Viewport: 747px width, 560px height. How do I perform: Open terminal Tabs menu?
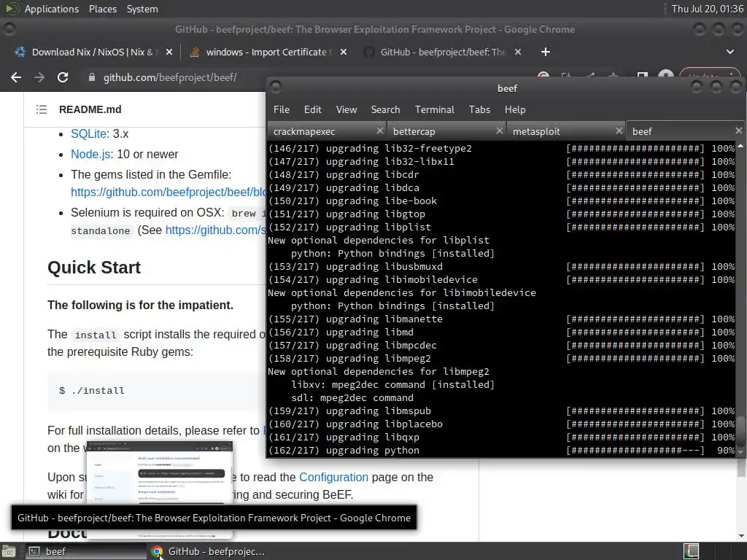point(479,109)
